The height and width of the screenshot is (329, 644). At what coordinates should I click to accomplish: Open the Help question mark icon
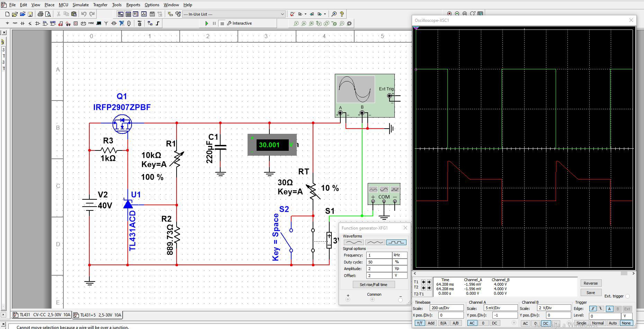click(342, 14)
